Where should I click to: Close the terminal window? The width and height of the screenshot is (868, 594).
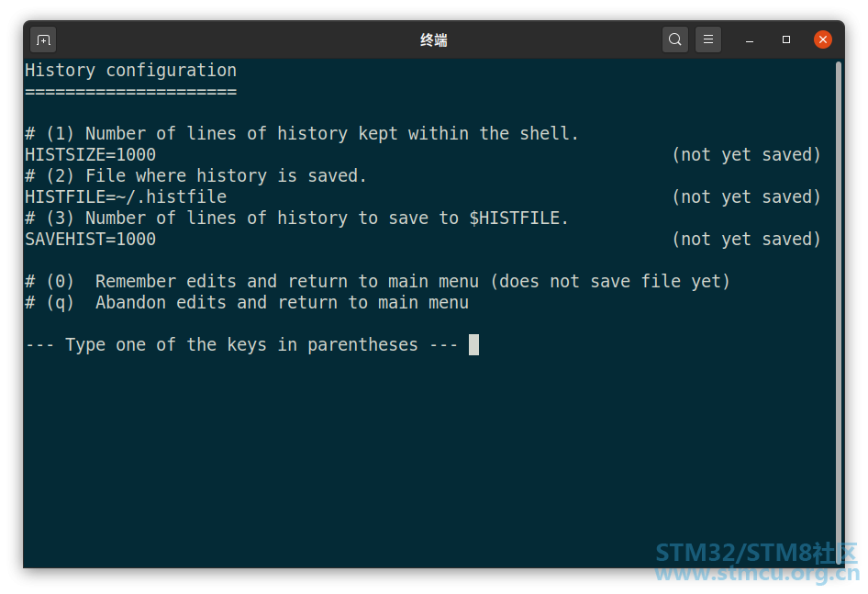click(823, 39)
